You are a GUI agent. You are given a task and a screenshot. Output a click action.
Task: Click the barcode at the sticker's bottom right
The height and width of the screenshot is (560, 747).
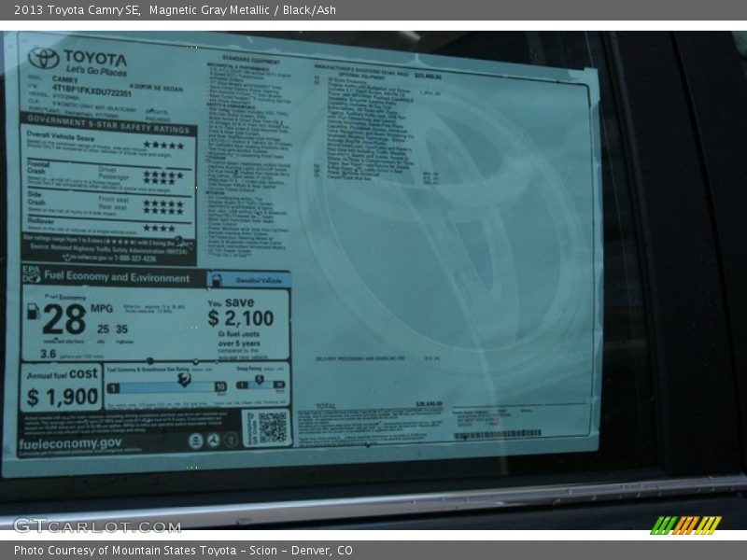(497, 434)
